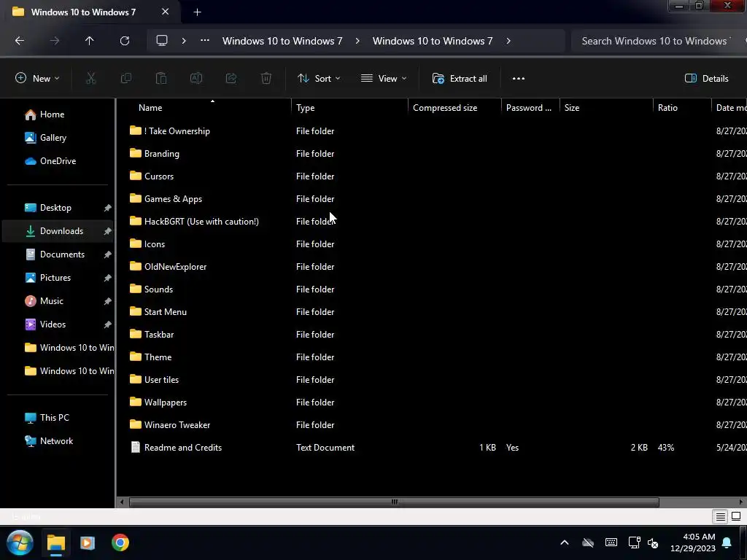Show hidden tray icons with the up chevron
This screenshot has width=747, height=560.
tap(565, 542)
